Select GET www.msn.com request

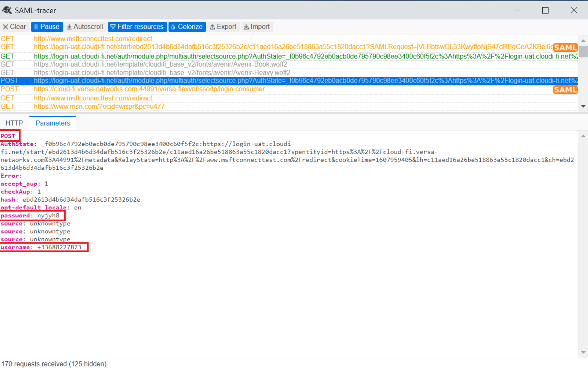289,106
